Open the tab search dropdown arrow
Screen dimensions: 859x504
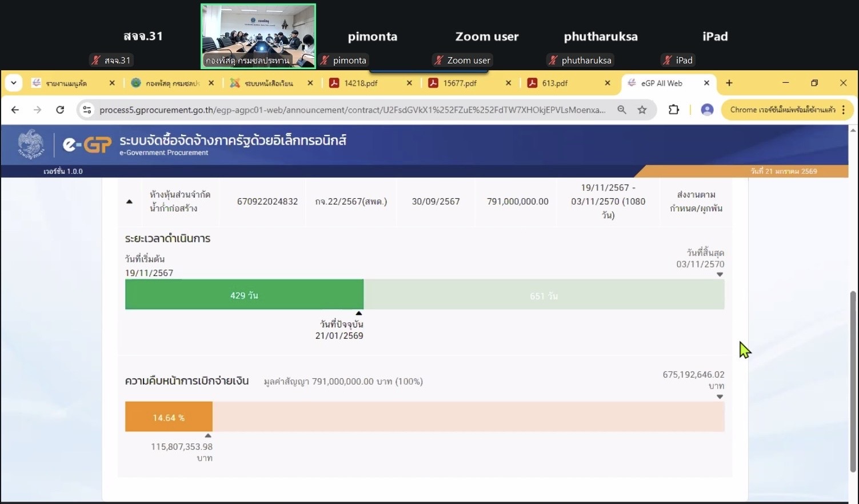pyautogui.click(x=13, y=83)
